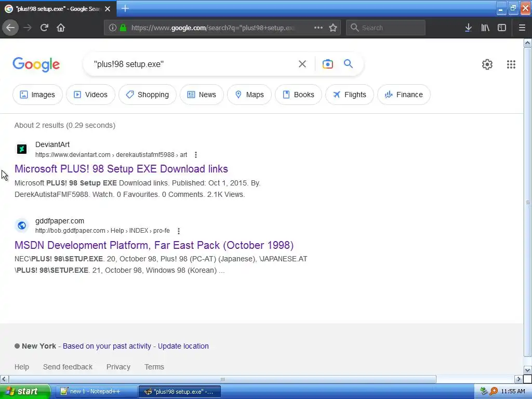Click horizontal scrollbar right arrow
The image size is (532, 399).
pos(518,379)
